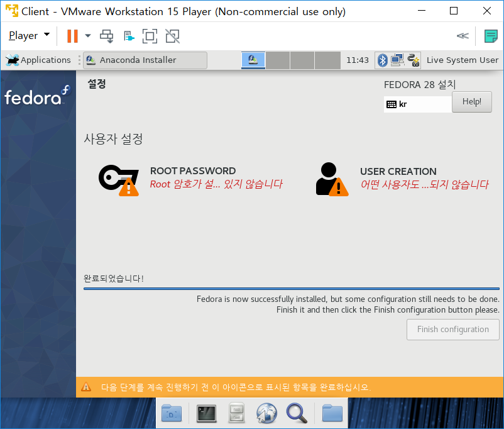
Task: Click the USER CREATION heading
Action: click(398, 172)
